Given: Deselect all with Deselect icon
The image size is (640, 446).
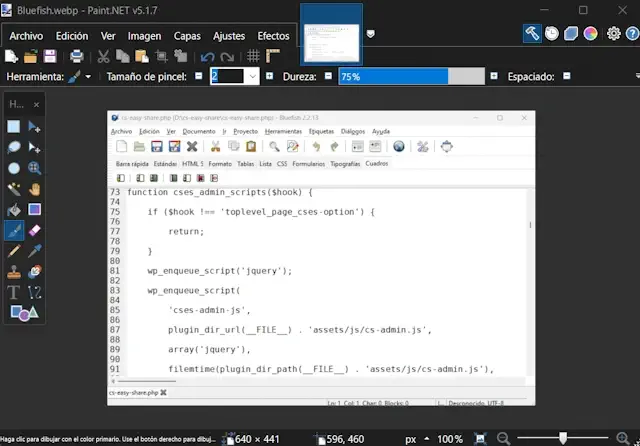Looking at the screenshot, I should pos(180,56).
